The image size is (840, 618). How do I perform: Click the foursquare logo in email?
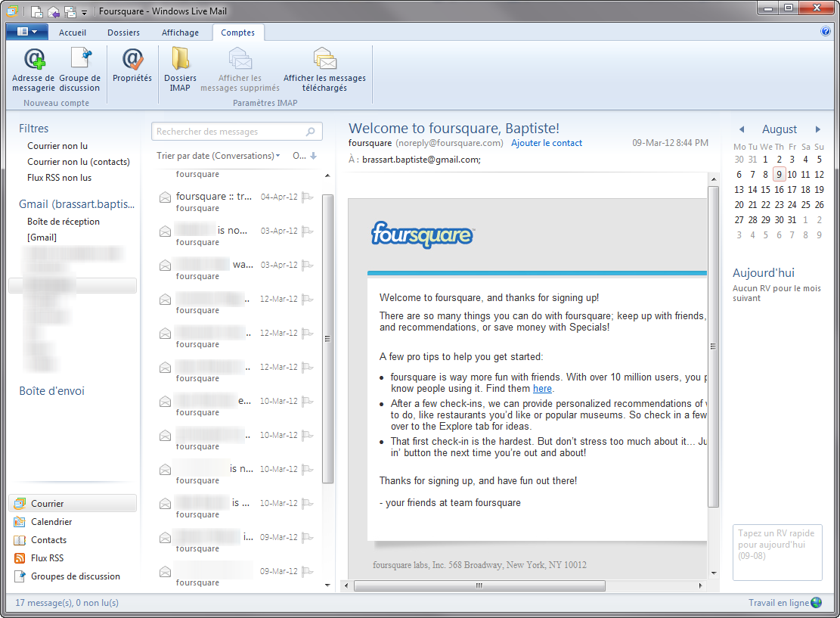click(x=422, y=234)
